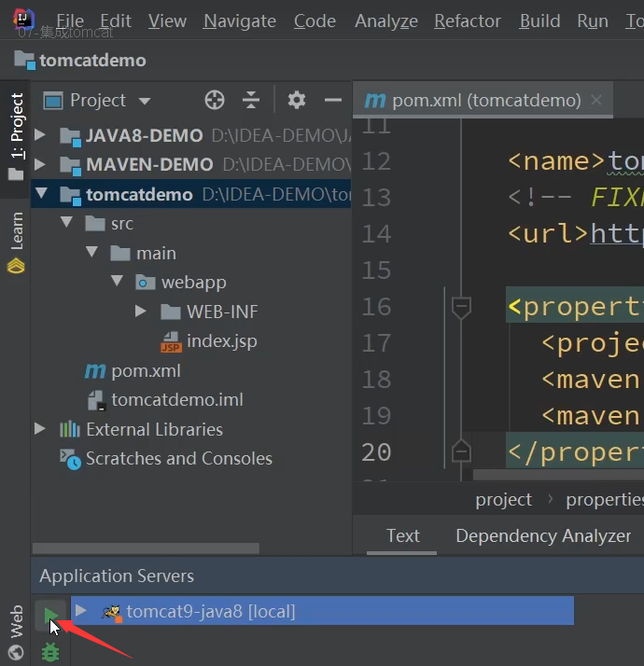Click the Web globe icon in left stripe
This screenshot has height=666, width=644.
coord(16,652)
